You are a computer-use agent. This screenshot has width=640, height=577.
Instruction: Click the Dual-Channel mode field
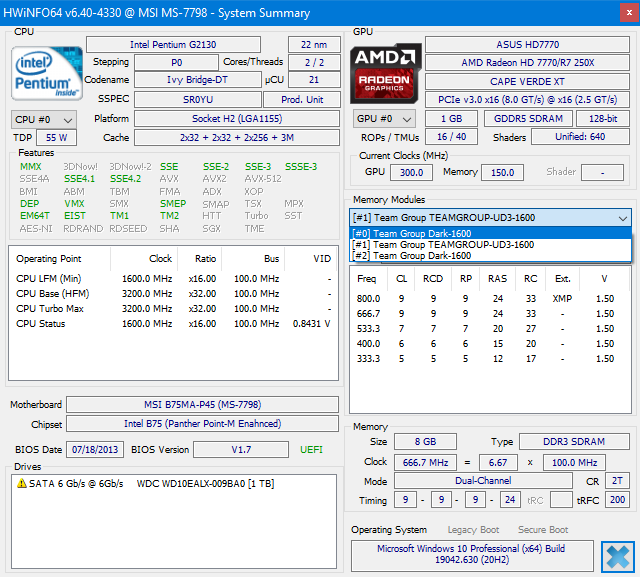[x=483, y=481]
